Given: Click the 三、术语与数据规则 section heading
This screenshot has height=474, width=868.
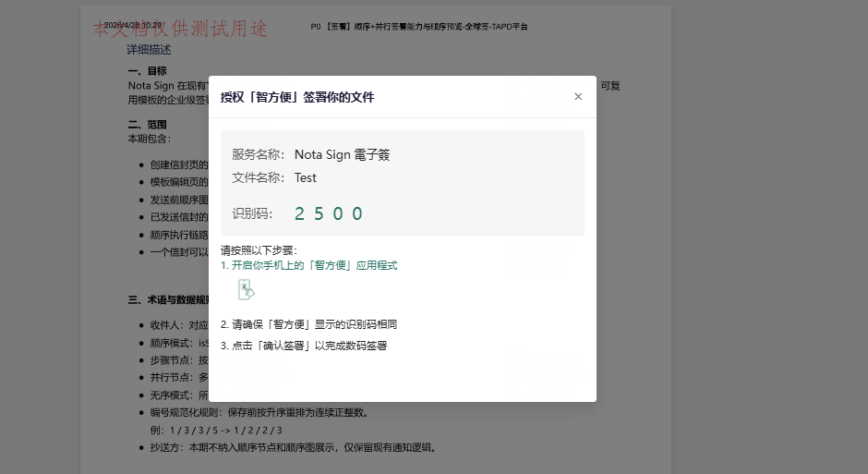Looking at the screenshot, I should tap(168, 300).
